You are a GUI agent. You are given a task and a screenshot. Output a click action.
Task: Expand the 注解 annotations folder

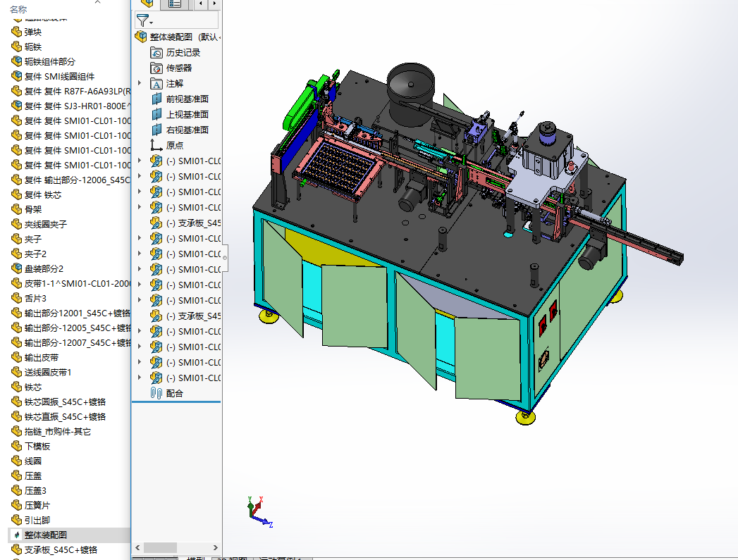(x=140, y=83)
